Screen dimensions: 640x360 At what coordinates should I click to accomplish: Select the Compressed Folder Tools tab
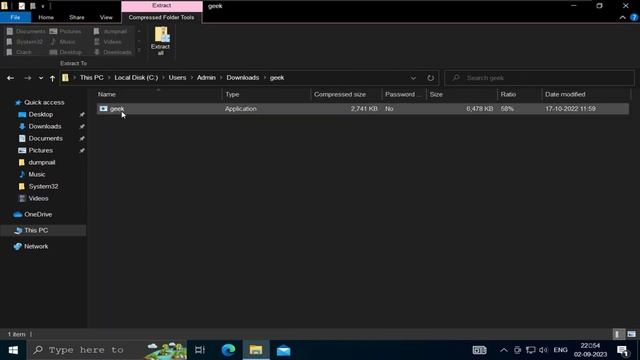point(162,18)
